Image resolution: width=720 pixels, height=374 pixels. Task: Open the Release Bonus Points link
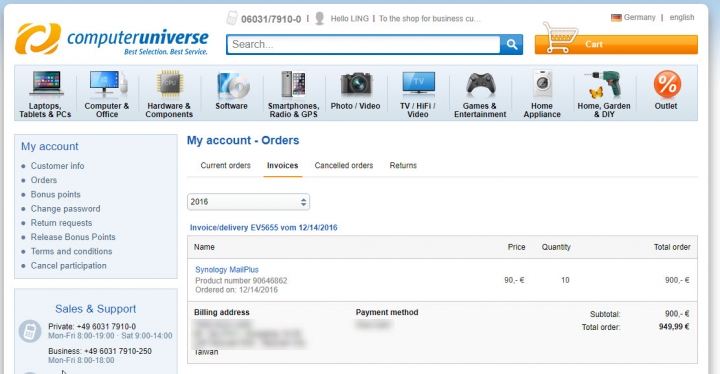[x=73, y=237]
